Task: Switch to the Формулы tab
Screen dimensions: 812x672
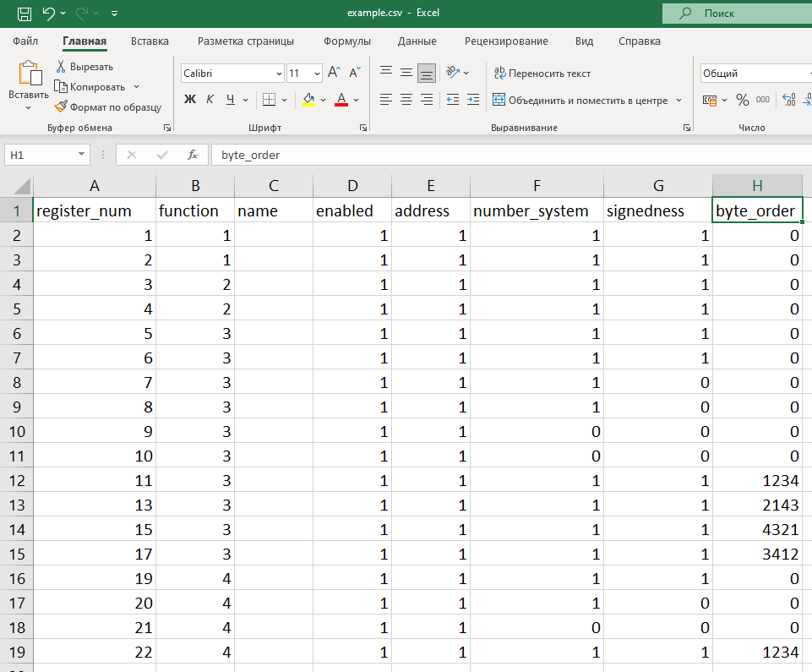Action: [x=347, y=41]
